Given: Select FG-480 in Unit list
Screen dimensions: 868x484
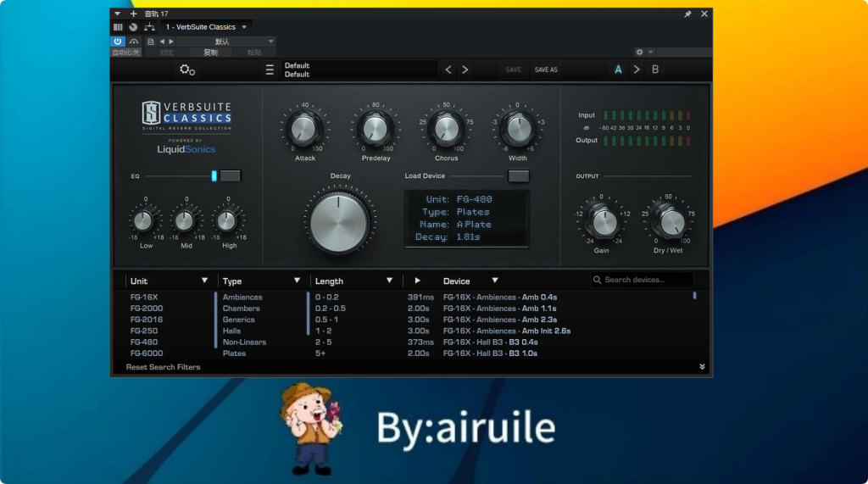Looking at the screenshot, I should click(x=144, y=342).
